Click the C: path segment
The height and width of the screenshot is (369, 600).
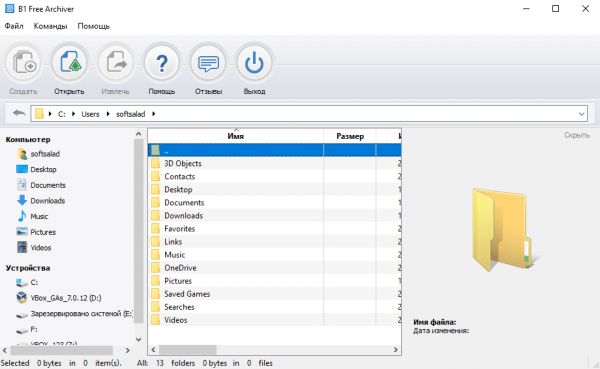(x=62, y=114)
